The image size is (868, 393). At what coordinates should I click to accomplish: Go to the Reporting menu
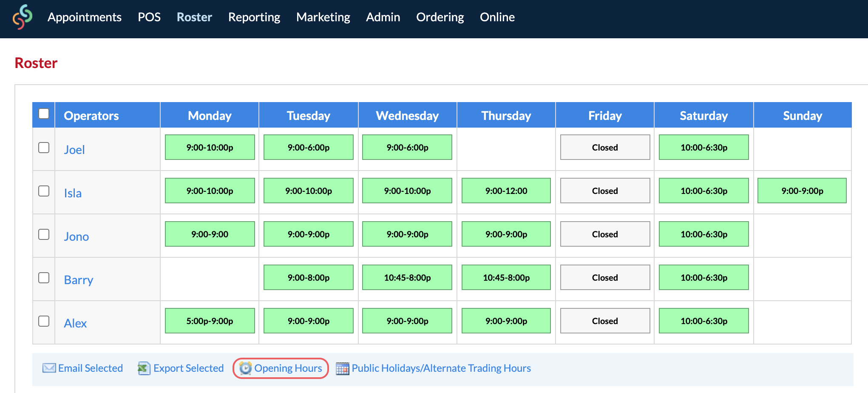(x=254, y=17)
